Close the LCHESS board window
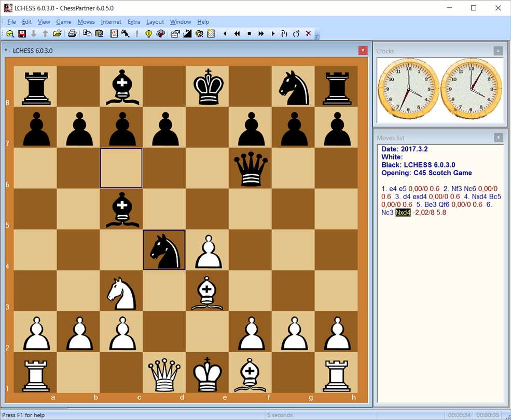This screenshot has height=420, width=511. (363, 50)
